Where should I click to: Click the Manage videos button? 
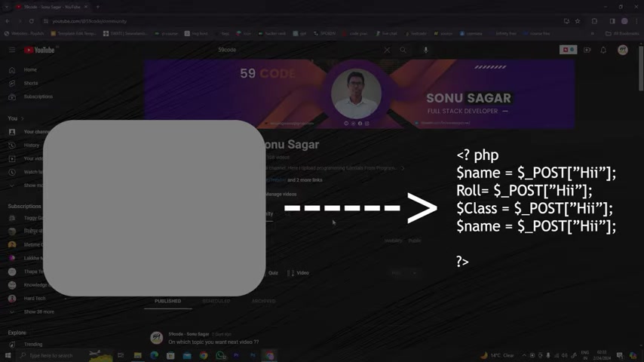pyautogui.click(x=281, y=194)
